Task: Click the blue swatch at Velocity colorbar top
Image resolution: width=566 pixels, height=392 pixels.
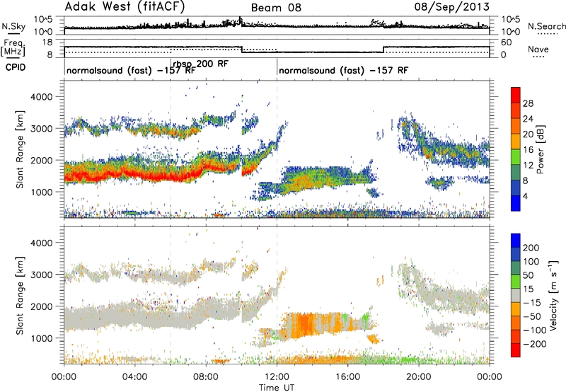Action: click(x=516, y=241)
